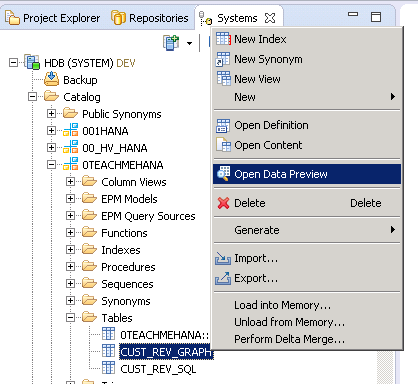Screen dimensions: 418x384
Task: Click the Import arrow icon
Action: pyautogui.click(x=223, y=258)
